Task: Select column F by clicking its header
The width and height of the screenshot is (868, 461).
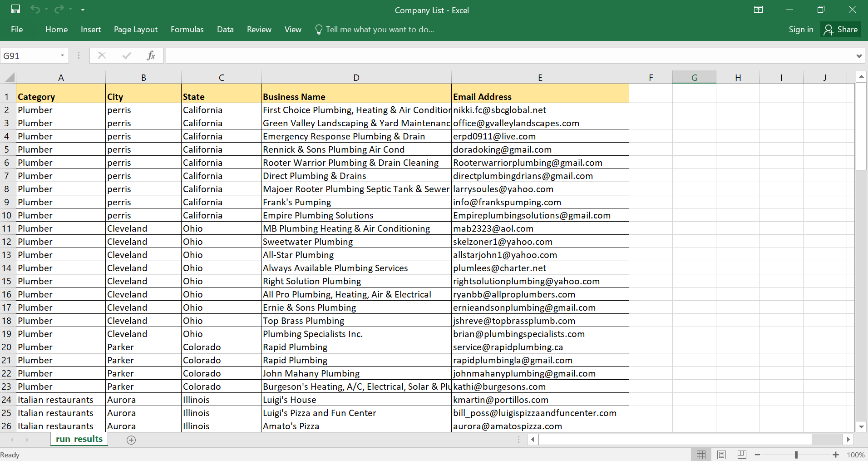Action: point(651,77)
